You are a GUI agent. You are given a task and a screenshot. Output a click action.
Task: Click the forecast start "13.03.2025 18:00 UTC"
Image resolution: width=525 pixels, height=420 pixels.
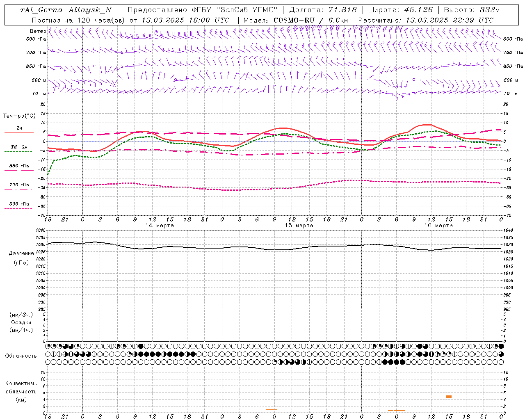tap(186, 20)
